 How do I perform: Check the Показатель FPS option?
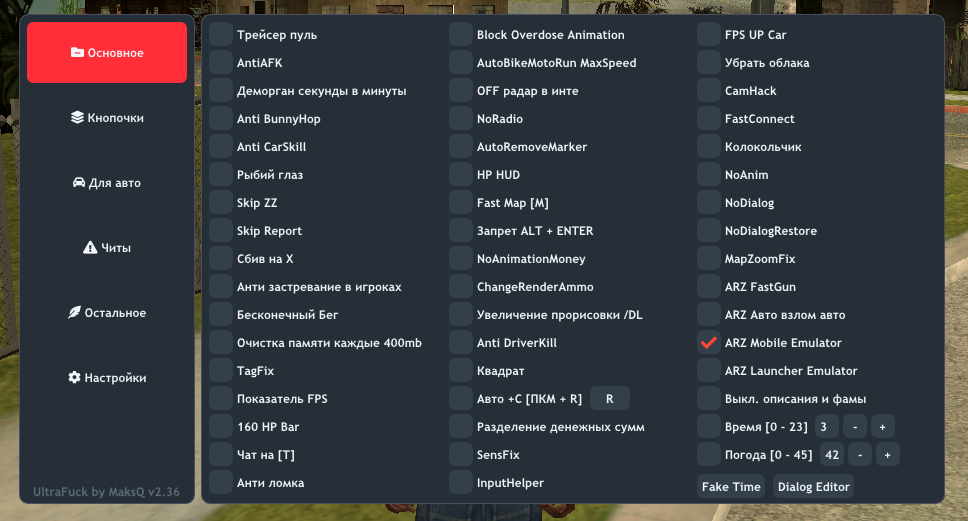point(221,399)
